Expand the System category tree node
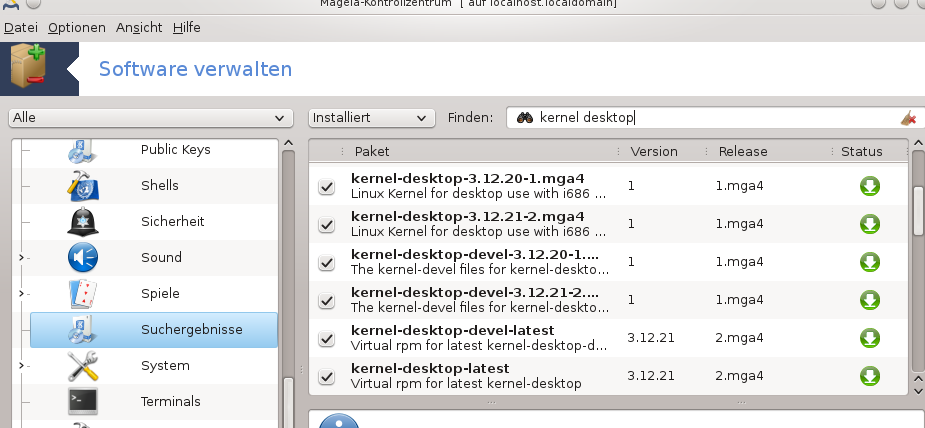The width and height of the screenshot is (925, 428). click(x=21, y=366)
